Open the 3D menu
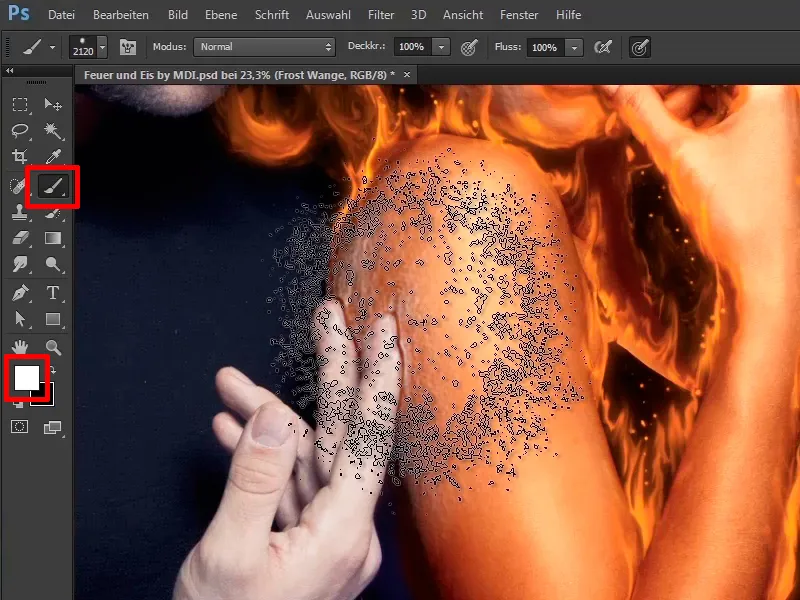Screen dimensions: 800x600 coord(418,15)
